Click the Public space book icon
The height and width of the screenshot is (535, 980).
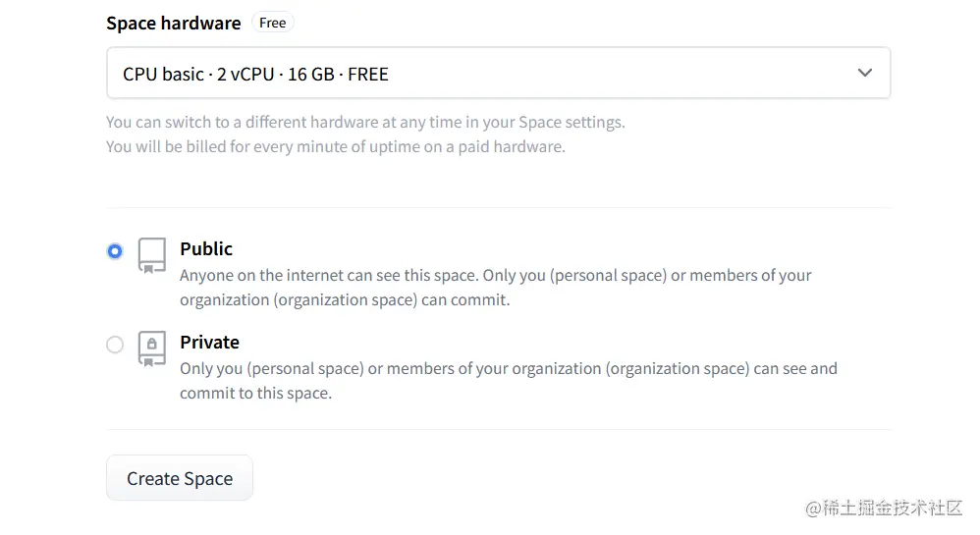coord(151,254)
